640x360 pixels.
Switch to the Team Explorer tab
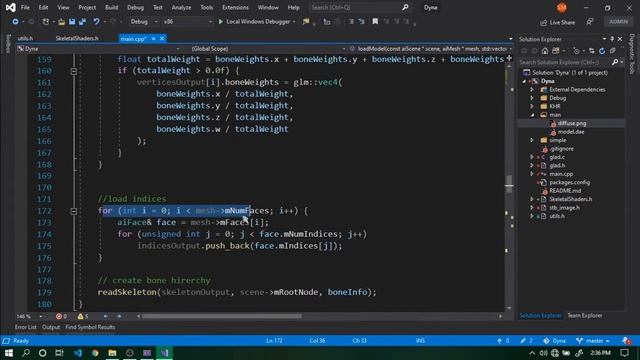(x=584, y=316)
